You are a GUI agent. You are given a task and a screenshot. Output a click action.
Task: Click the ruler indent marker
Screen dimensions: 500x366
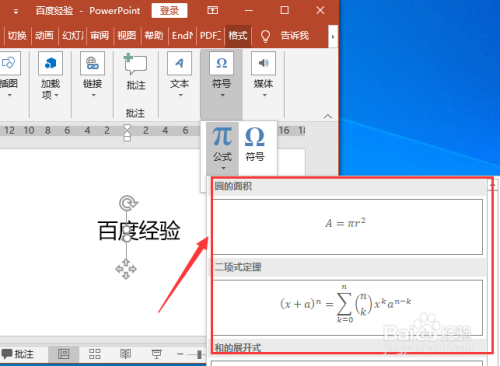(127, 133)
